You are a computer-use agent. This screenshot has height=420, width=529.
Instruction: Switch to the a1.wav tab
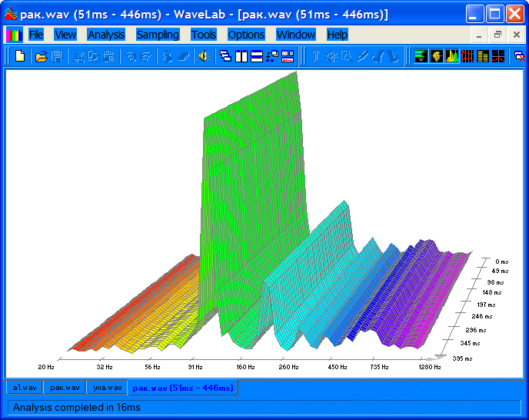click(x=25, y=387)
